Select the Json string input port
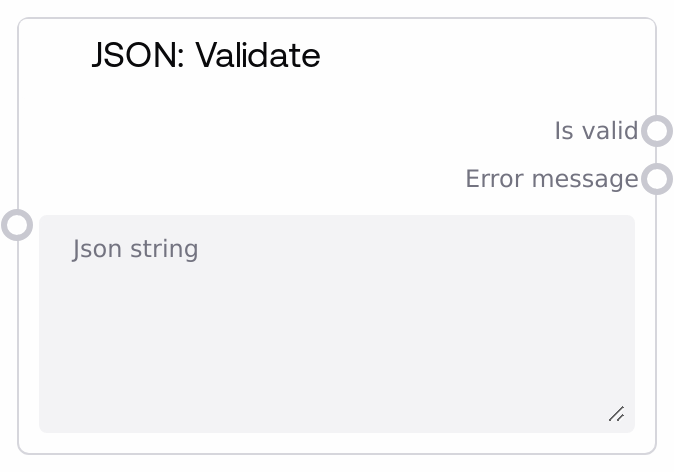Screen dimensions: 674x472 click(17, 224)
